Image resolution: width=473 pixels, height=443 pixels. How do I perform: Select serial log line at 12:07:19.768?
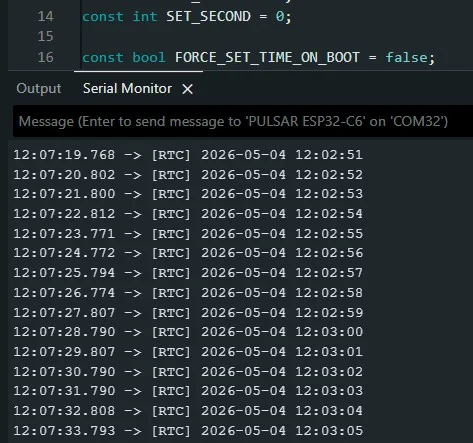coord(188,155)
